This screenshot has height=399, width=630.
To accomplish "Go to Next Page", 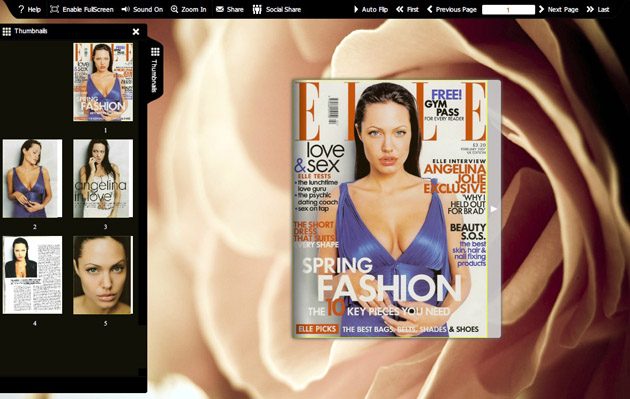I will [558, 9].
